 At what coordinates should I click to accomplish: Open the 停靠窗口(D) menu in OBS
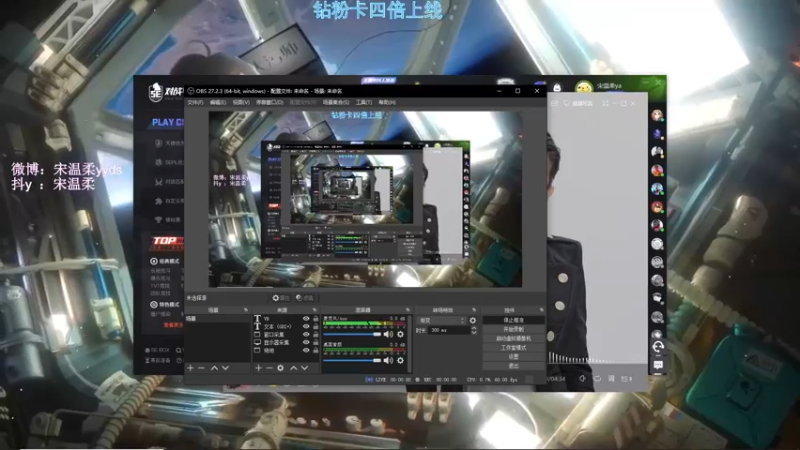click(x=269, y=103)
